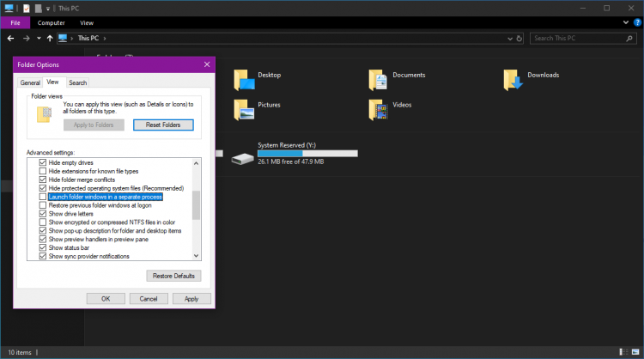The width and height of the screenshot is (644, 359).
Task: Click the chevron after This PC in breadcrumb
Action: point(105,38)
